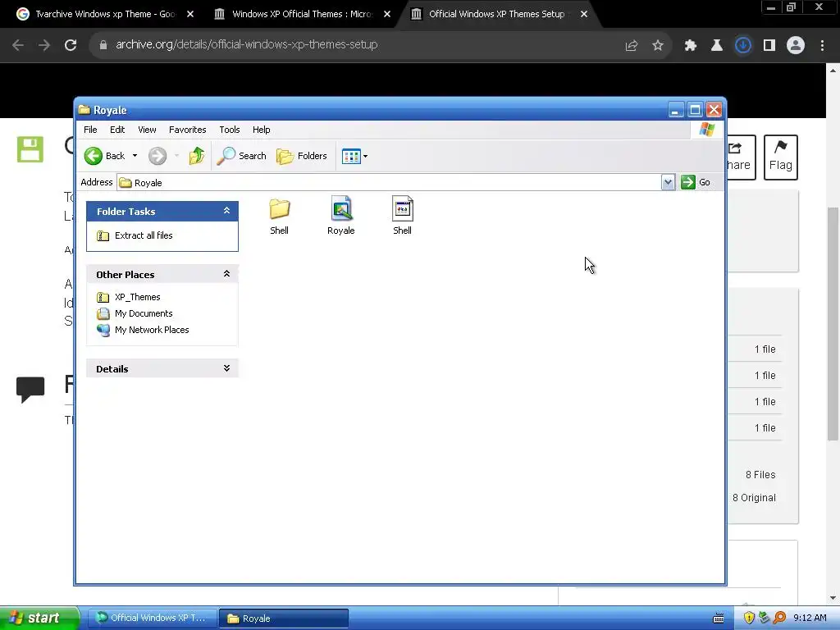
Task: Open the Shell folder
Action: (279, 217)
